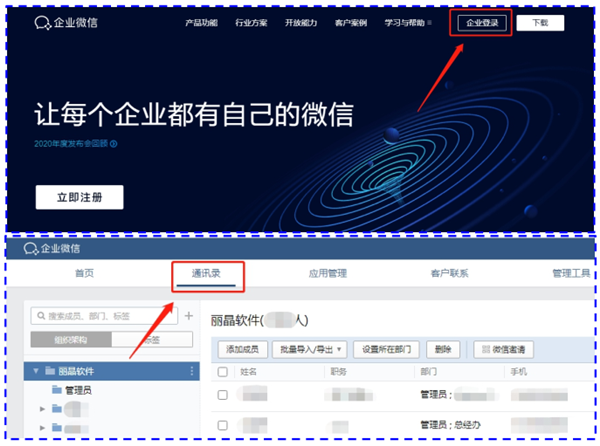Click the 职务 column header
The height and width of the screenshot is (446, 600).
tap(338, 372)
